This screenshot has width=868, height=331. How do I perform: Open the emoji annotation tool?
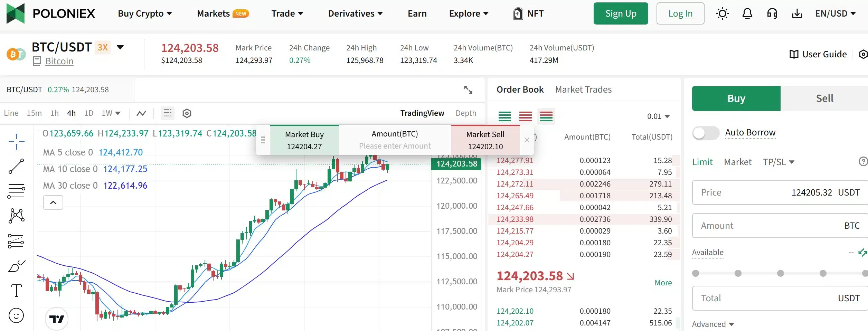pos(16,315)
